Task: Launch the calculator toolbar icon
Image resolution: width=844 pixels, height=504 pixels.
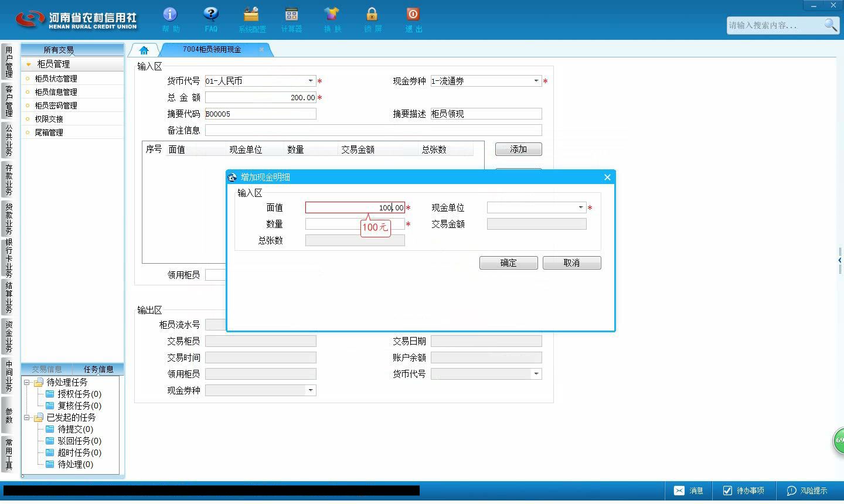Action: (291, 14)
